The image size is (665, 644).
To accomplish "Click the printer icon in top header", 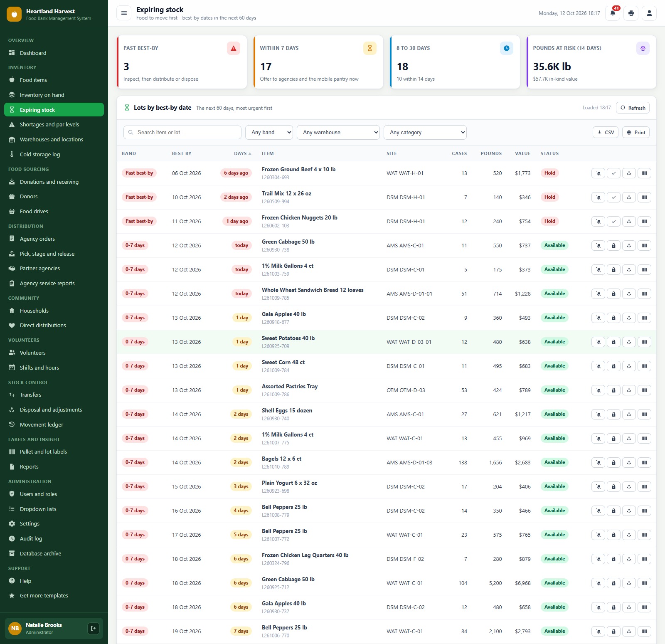I will pos(631,13).
